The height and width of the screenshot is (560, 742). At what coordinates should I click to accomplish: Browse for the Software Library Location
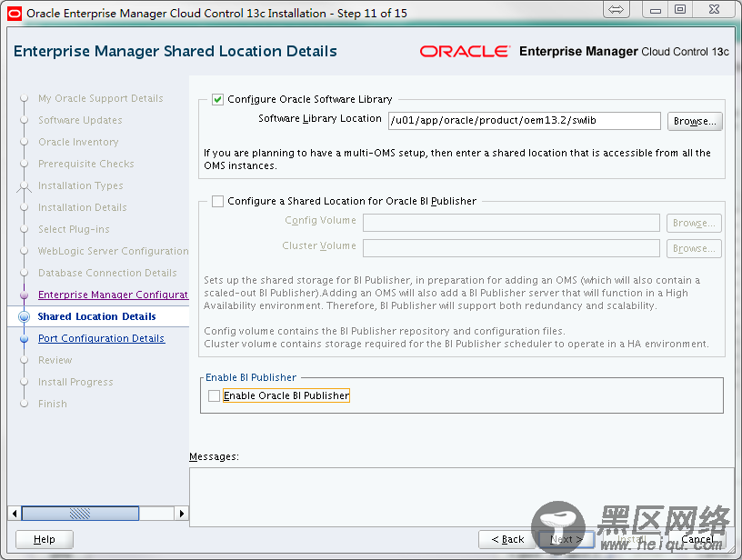[x=695, y=121]
